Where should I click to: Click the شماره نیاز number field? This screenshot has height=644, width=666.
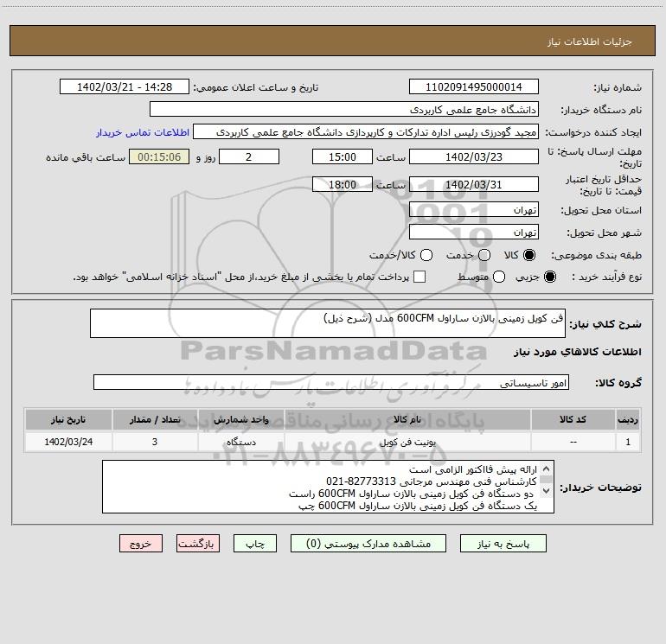click(474, 87)
